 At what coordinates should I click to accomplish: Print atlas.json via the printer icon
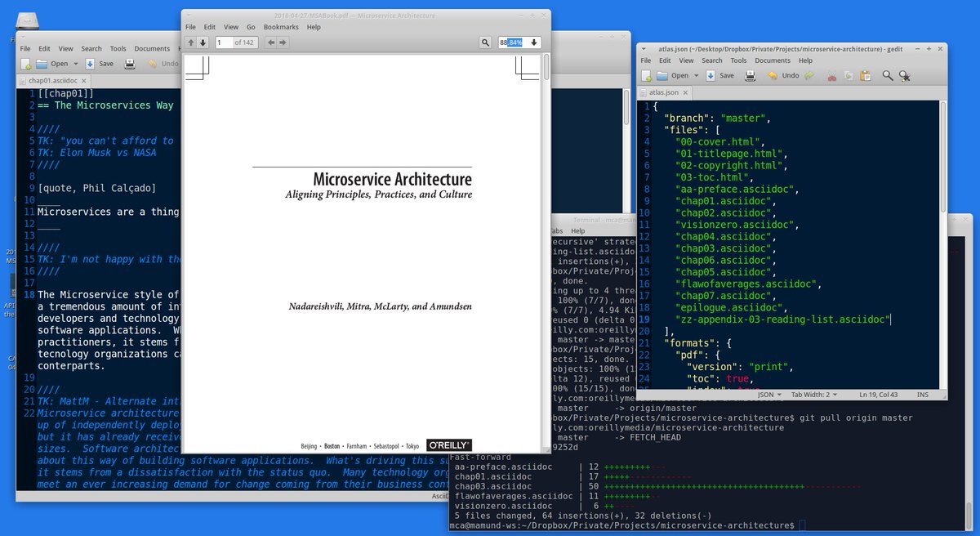750,75
